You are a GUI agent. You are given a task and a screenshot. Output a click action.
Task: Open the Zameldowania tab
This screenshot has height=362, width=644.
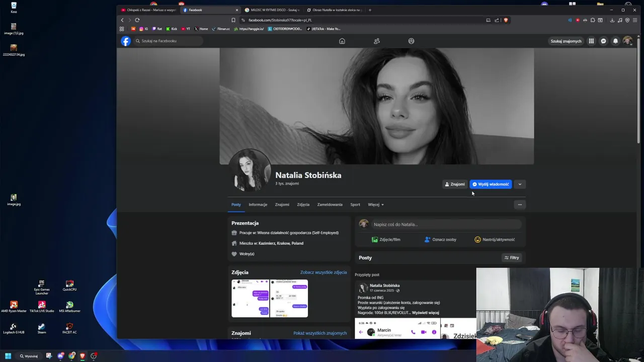tap(330, 205)
